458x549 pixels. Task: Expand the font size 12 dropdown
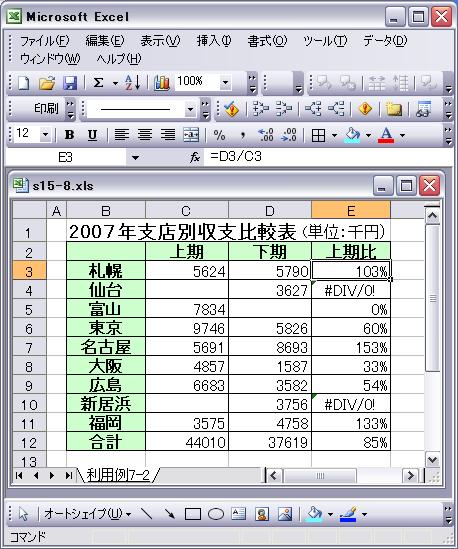tap(45, 134)
